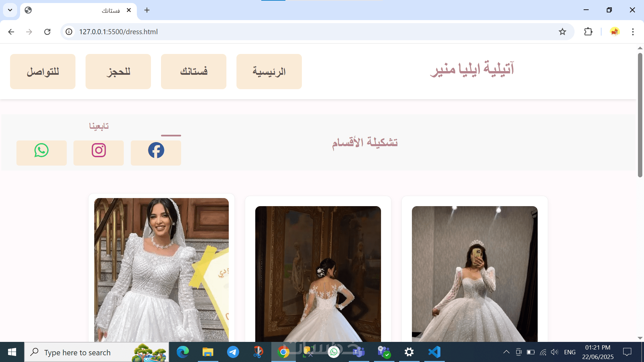
Task: Open a new browser tab
Action: pos(147,10)
